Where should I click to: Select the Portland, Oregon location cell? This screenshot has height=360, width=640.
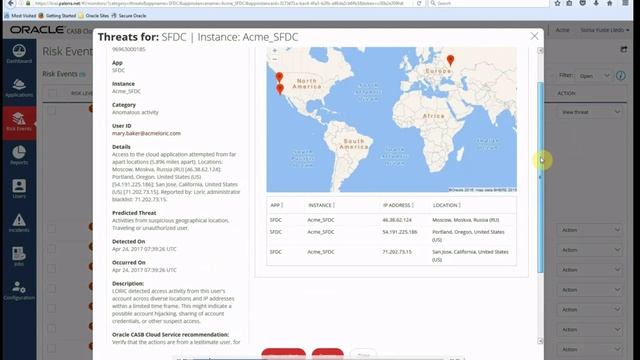pos(468,236)
